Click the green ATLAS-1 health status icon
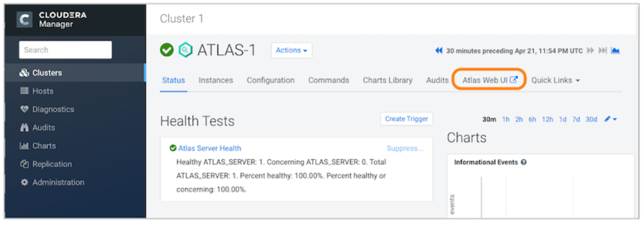 click(x=167, y=50)
